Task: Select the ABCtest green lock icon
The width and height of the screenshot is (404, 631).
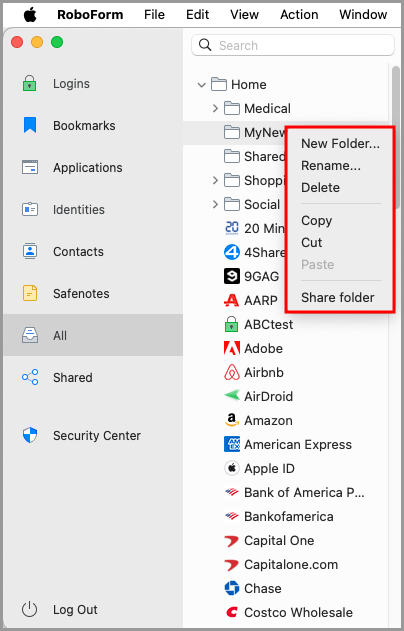Action: [232, 324]
